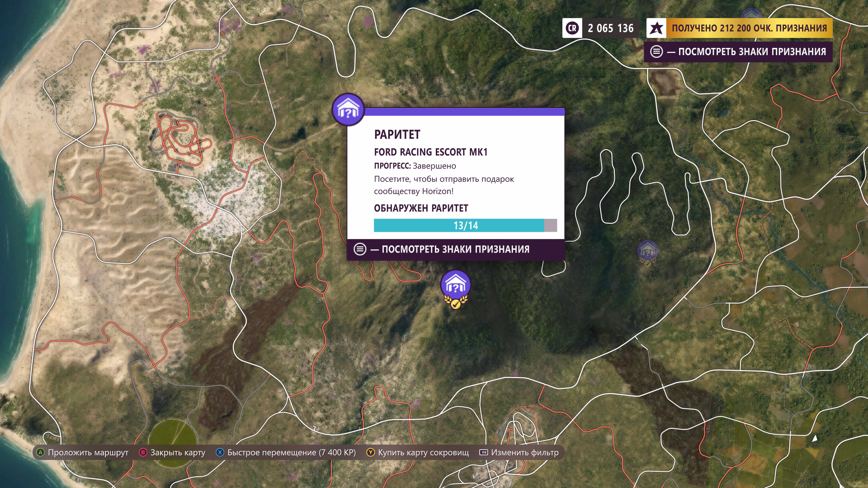This screenshot has width=868, height=488.
Task: Click the menu icon beside top-right accolades banner
Action: coord(656,52)
